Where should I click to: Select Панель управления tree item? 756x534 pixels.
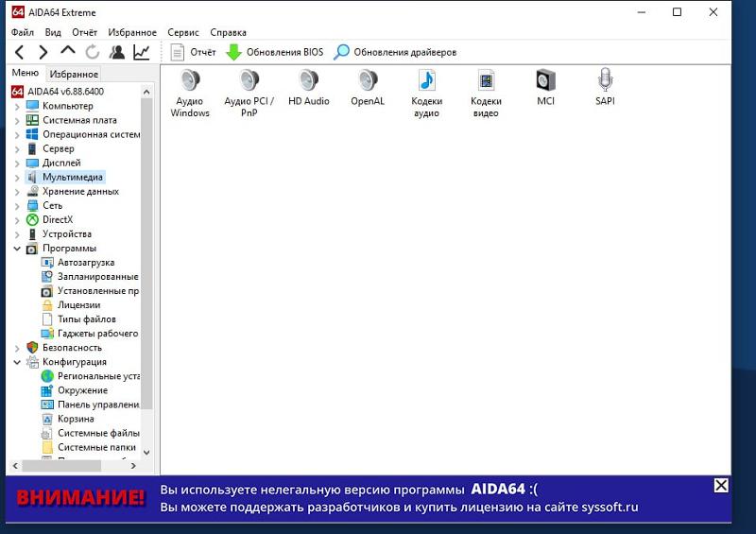(x=91, y=405)
